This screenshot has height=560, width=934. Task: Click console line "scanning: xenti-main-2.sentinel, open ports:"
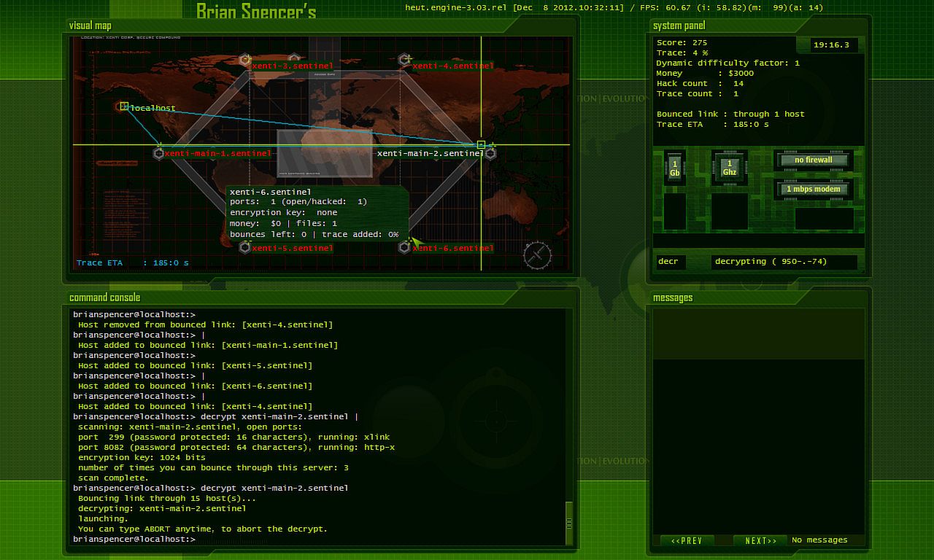pos(190,427)
